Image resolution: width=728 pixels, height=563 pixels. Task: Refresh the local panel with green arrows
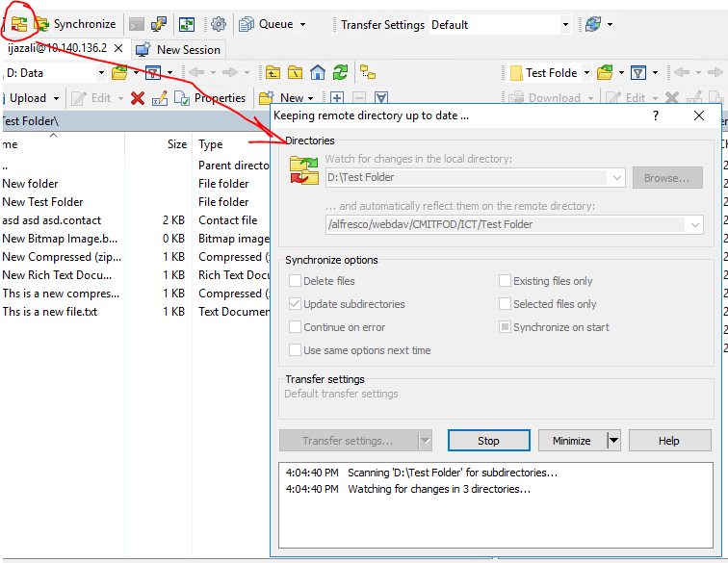340,72
